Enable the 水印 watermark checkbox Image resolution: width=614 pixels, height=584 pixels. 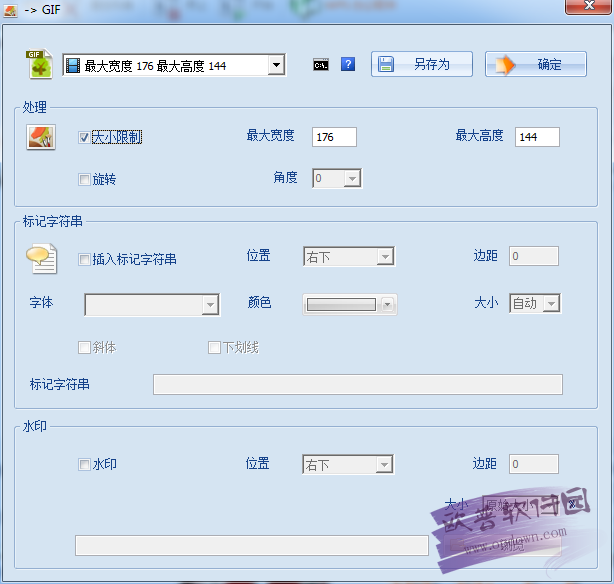(x=84, y=465)
